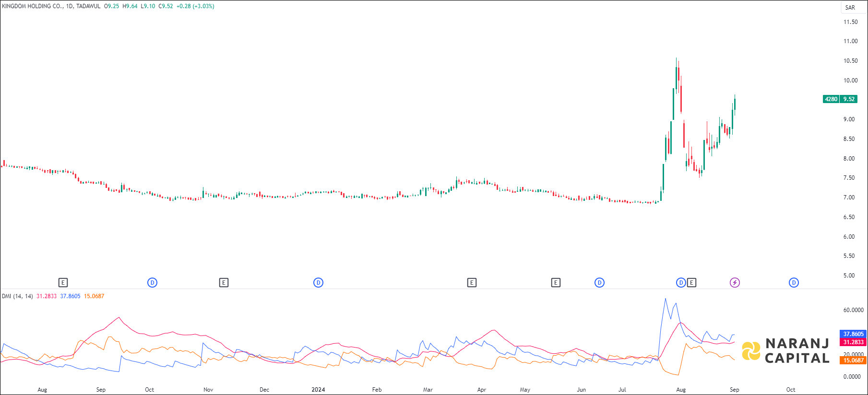Click the KINGDOM HOLDING CO. chart title
This screenshot has height=395, width=868.
tap(33, 6)
